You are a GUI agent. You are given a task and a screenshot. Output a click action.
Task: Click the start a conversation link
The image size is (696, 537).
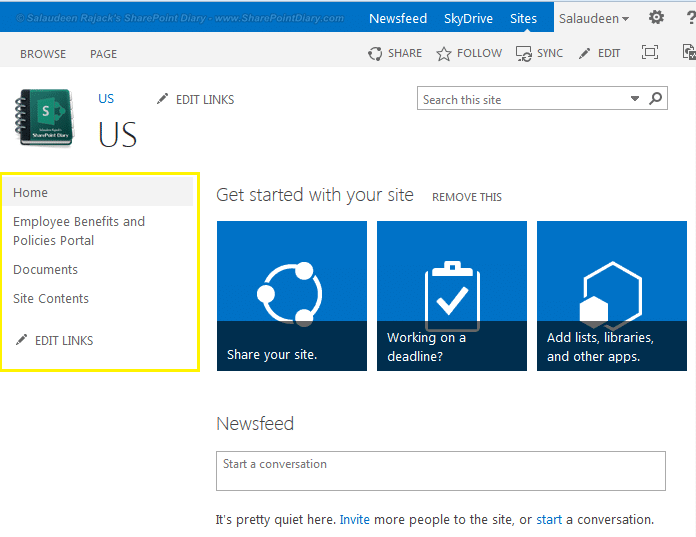click(549, 519)
